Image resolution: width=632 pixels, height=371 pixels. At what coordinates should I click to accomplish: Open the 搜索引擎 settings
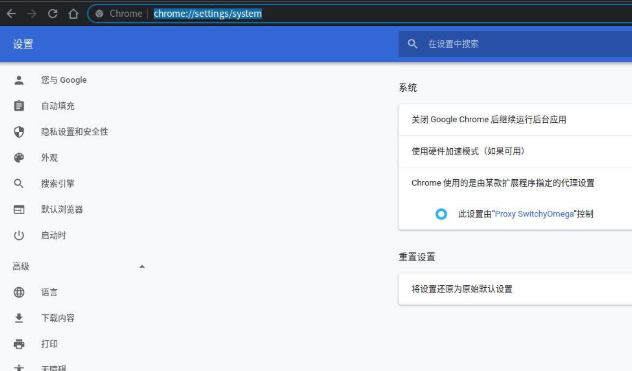coord(58,183)
